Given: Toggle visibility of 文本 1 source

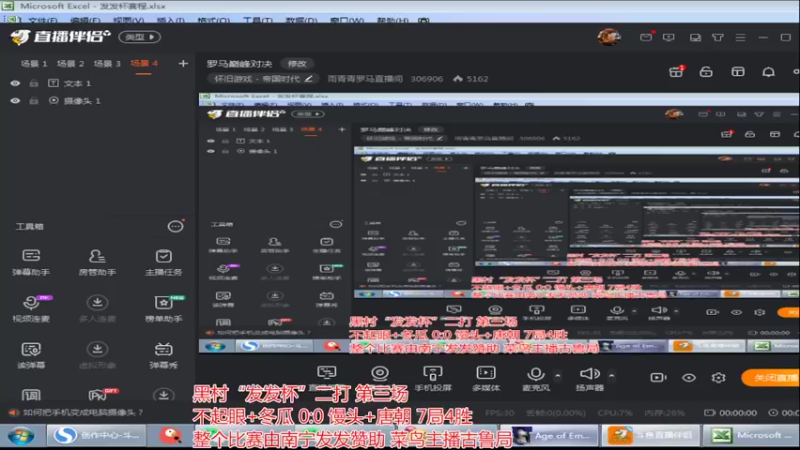Looking at the screenshot, I should coord(15,83).
